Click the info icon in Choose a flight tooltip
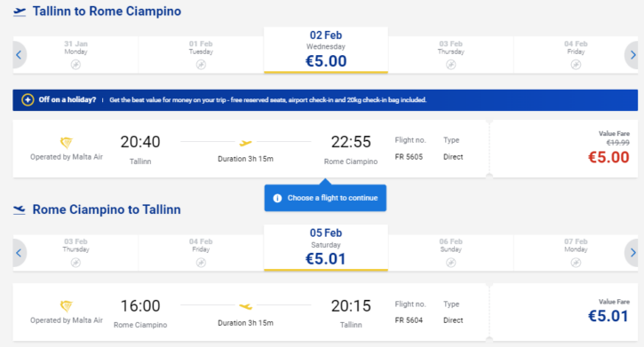 point(278,198)
